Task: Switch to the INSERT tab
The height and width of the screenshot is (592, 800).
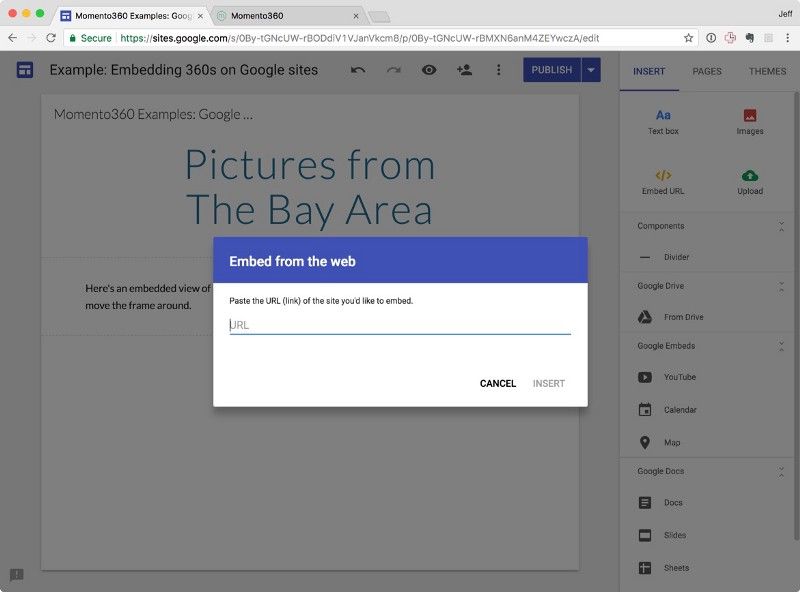Action: (x=649, y=71)
